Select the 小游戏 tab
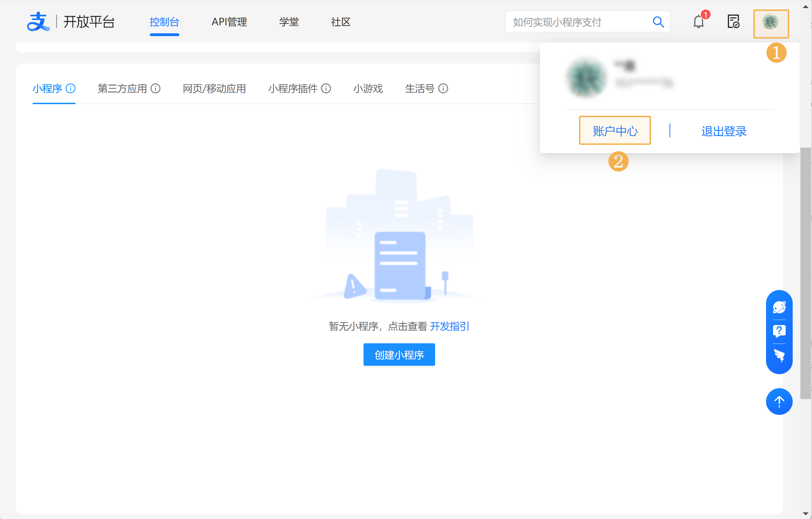 click(368, 88)
